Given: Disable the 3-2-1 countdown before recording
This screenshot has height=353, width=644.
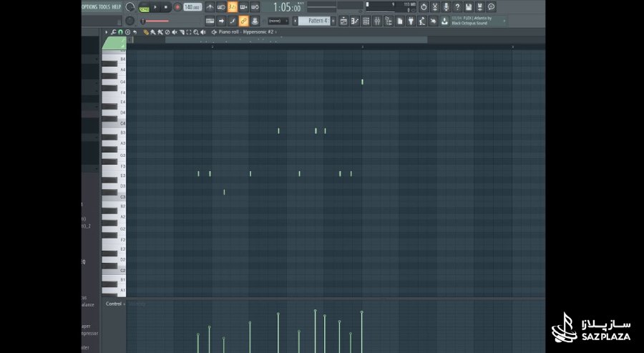Looking at the screenshot, I should click(233, 7).
